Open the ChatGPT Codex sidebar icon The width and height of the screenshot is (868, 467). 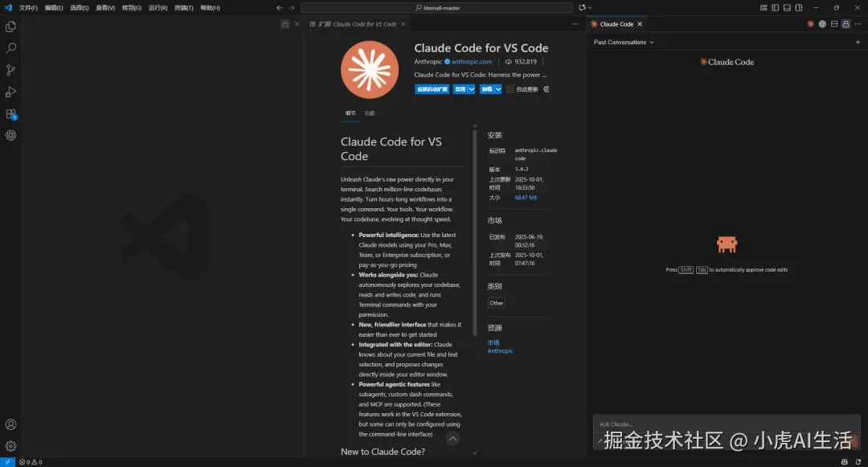click(10, 136)
